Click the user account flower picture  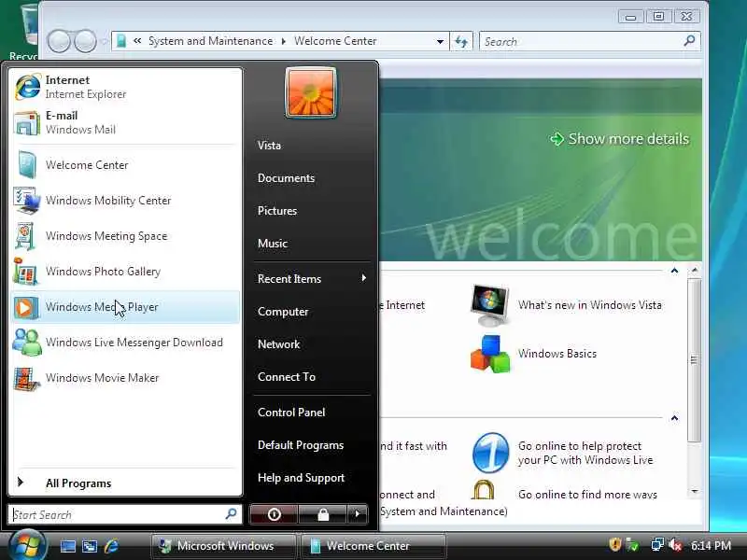point(311,92)
